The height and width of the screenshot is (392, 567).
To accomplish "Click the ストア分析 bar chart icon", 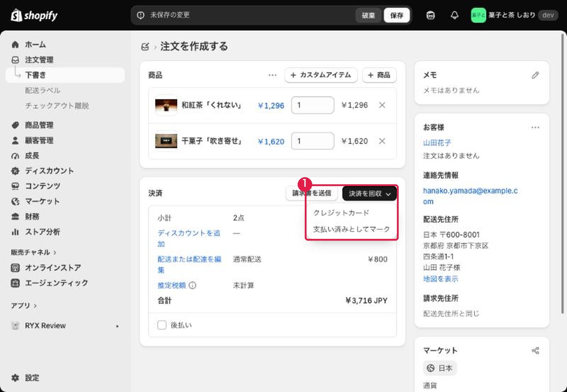I will coord(15,232).
